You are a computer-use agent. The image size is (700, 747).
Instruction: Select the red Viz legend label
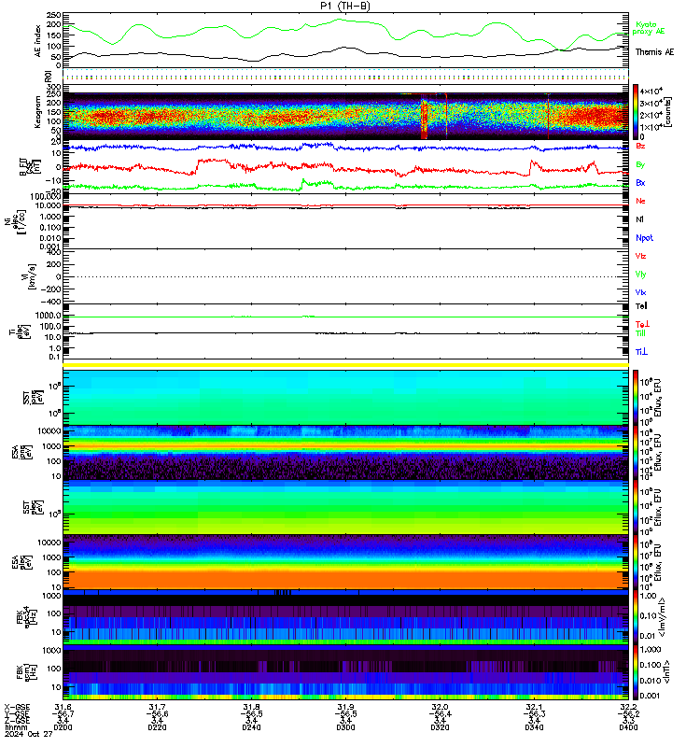[640, 256]
